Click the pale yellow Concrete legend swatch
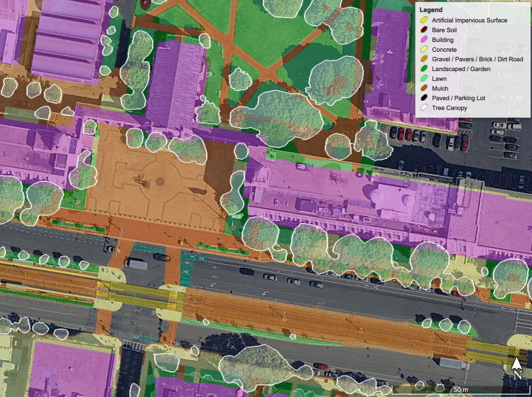Screen dimensions: 532x397 (424, 50)
